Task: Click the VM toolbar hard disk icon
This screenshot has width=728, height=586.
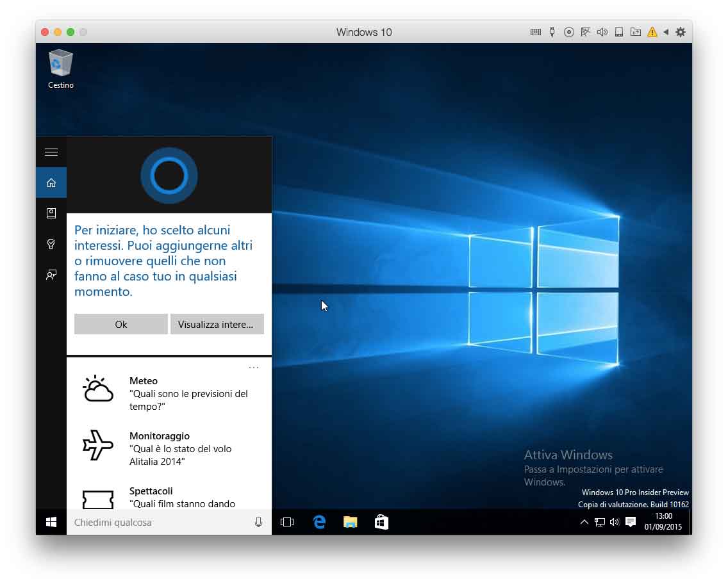Action: 619,32
